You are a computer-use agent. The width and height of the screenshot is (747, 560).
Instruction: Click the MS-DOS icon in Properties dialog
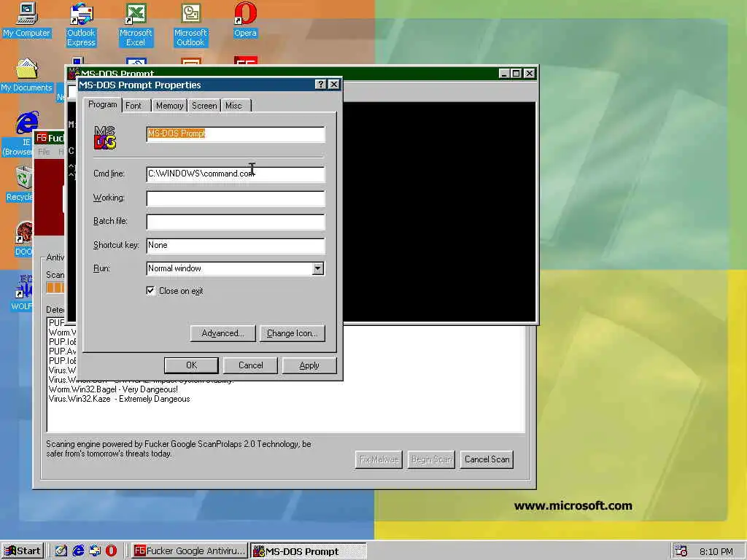pyautogui.click(x=105, y=138)
